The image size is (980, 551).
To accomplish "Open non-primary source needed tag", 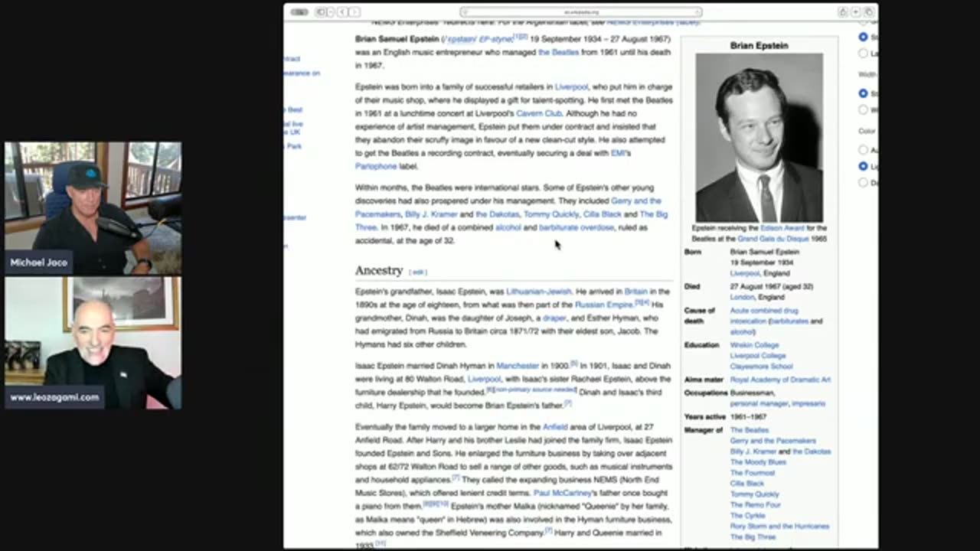I will 534,390.
